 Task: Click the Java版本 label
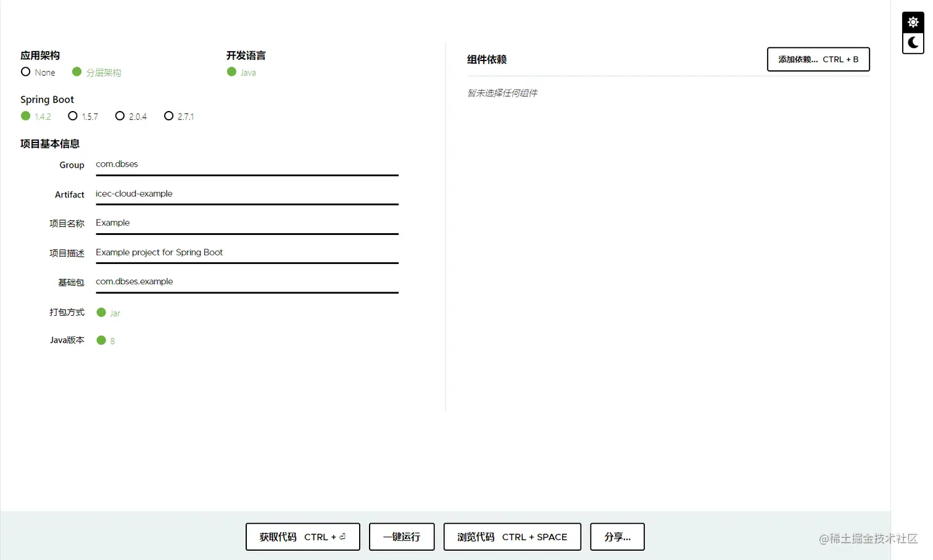tap(67, 340)
